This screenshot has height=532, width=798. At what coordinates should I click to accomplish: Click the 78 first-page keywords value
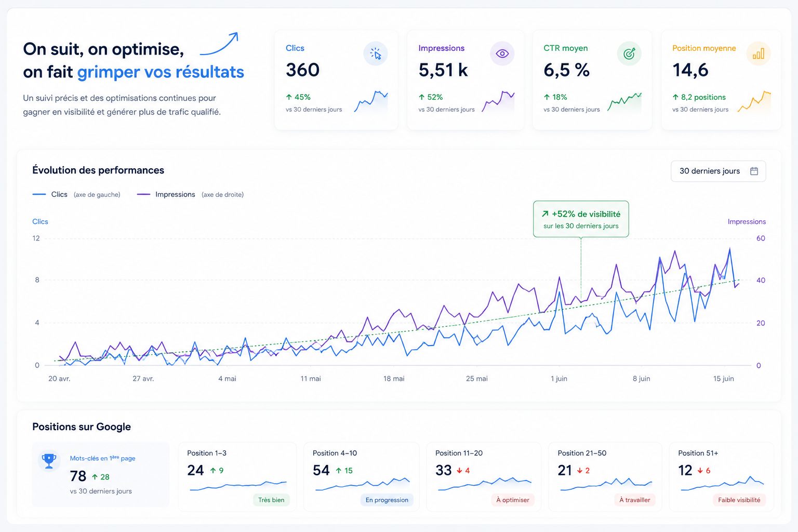(x=78, y=476)
